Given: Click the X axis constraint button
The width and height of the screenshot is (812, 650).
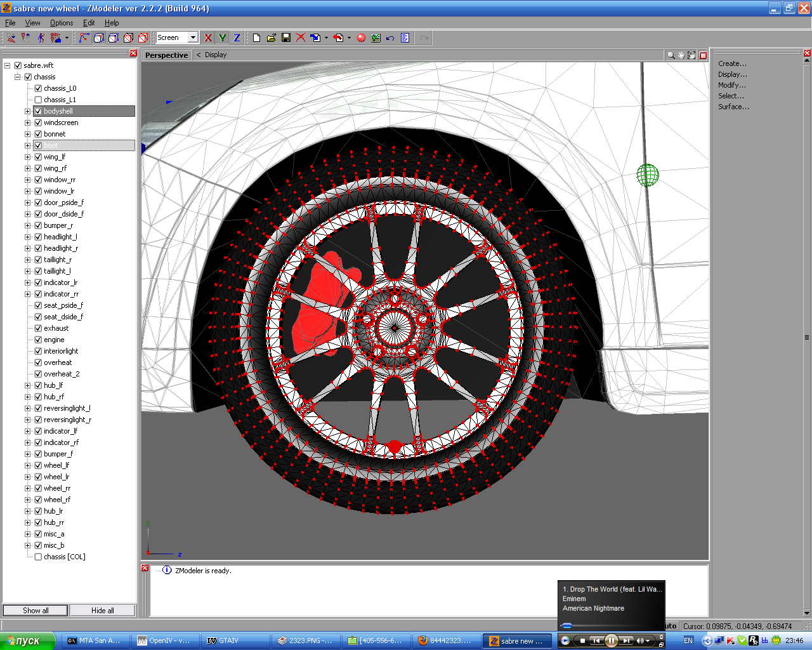Looking at the screenshot, I should click(x=207, y=38).
